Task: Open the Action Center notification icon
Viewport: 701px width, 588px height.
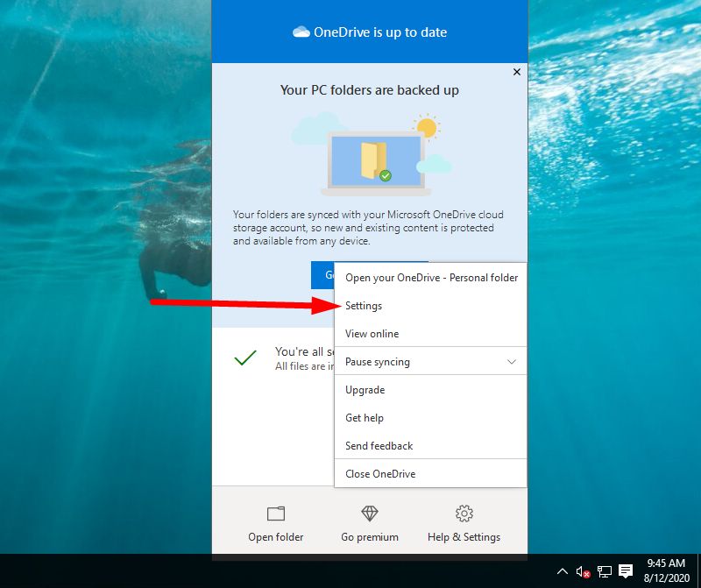Action: (x=626, y=571)
